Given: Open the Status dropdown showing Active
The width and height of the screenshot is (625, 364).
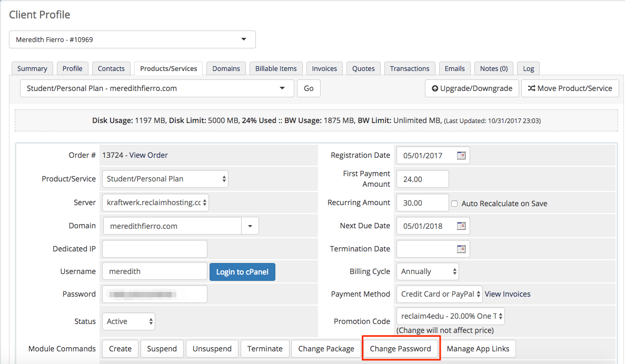Looking at the screenshot, I should (x=128, y=321).
